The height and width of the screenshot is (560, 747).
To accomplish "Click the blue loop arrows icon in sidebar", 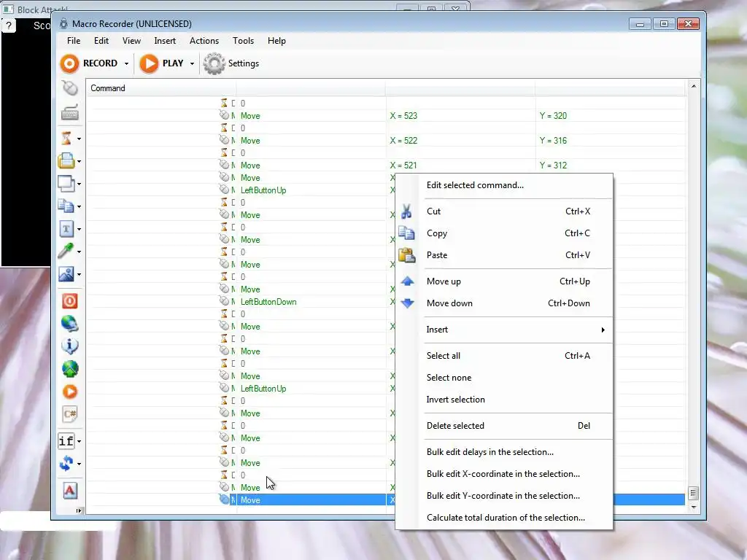I will click(66, 463).
